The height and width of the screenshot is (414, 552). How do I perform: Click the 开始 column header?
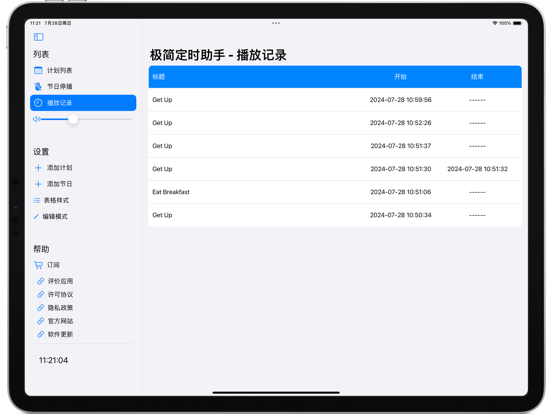(x=400, y=77)
